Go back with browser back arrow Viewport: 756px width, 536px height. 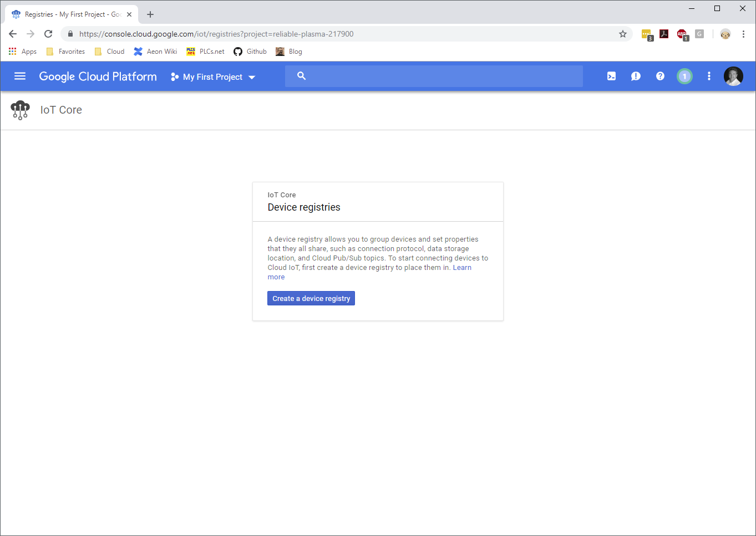point(13,34)
